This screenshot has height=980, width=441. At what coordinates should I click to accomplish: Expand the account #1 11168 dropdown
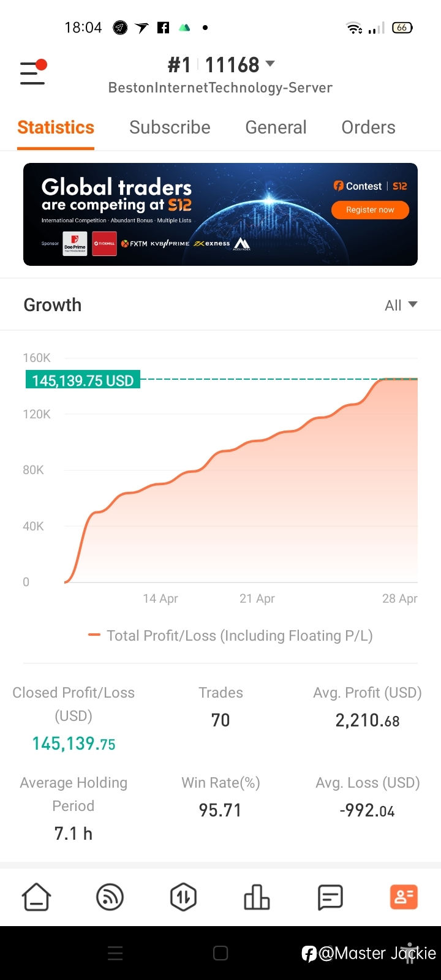pos(221,65)
